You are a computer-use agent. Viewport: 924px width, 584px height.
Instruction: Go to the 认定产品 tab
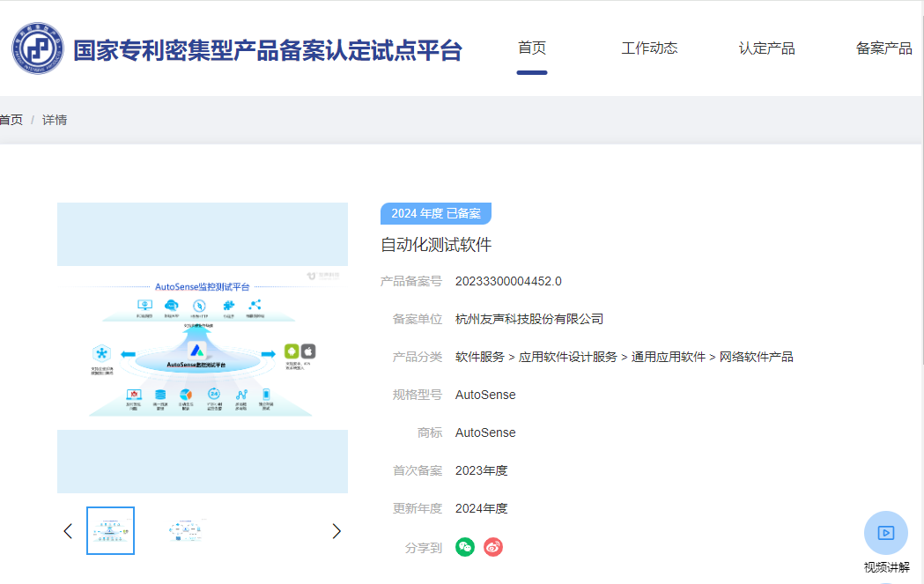click(x=766, y=48)
